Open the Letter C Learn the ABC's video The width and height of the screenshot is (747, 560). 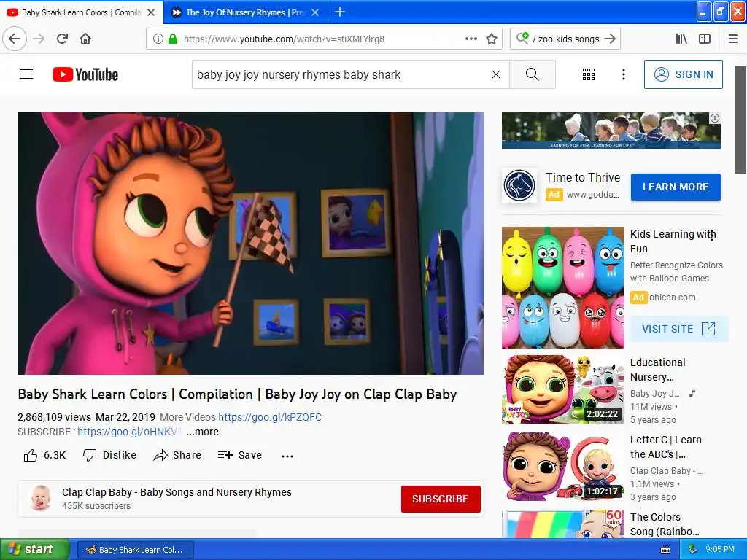(562, 466)
